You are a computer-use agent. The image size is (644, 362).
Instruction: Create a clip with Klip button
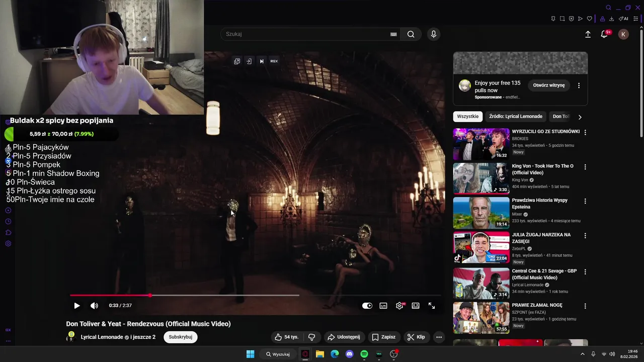coord(417,337)
